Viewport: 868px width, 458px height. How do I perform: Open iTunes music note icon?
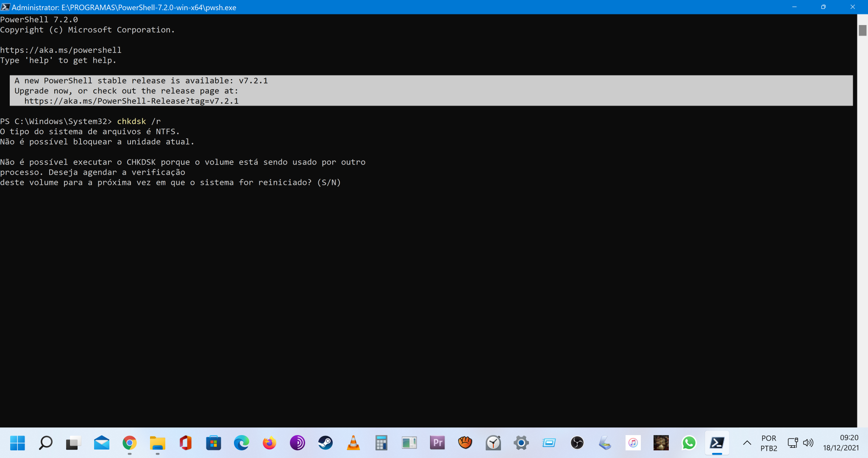point(633,443)
